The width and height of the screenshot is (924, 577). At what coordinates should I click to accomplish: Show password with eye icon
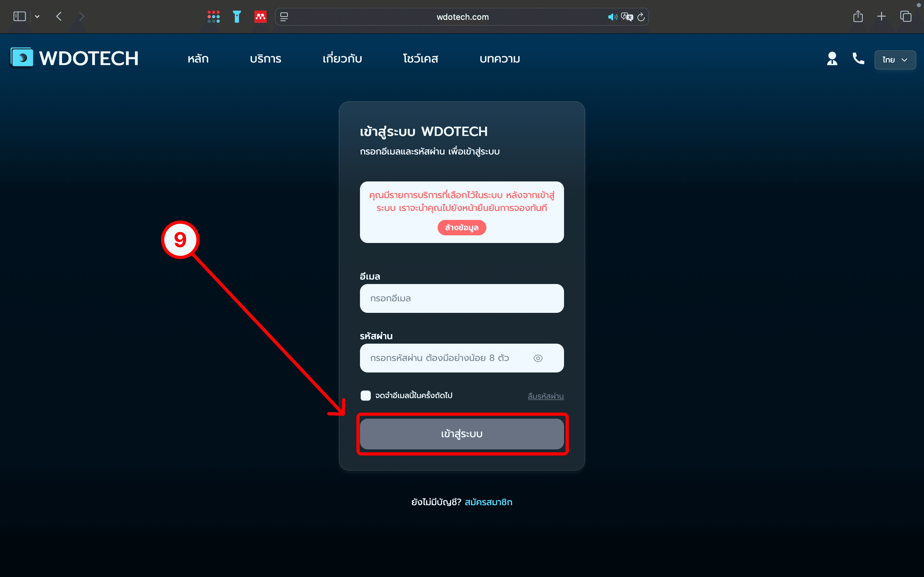538,358
